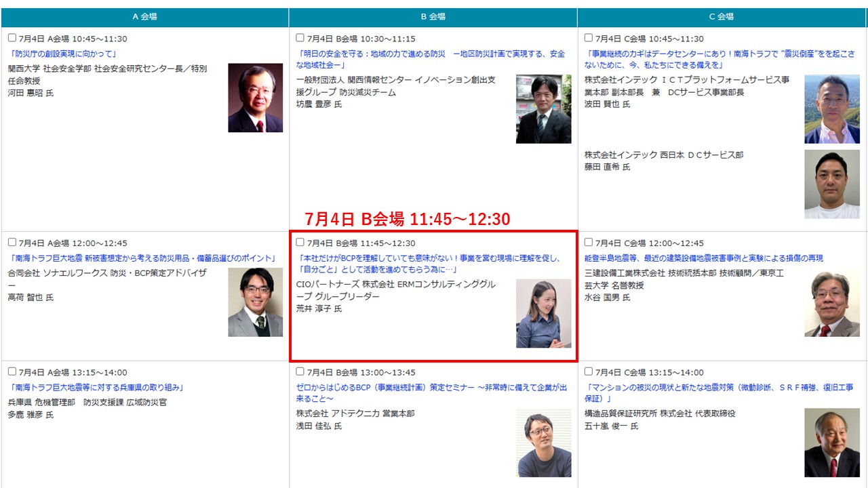Click the speaker name 高荷 智也 氏
This screenshot has height=488, width=868.
tap(31, 298)
